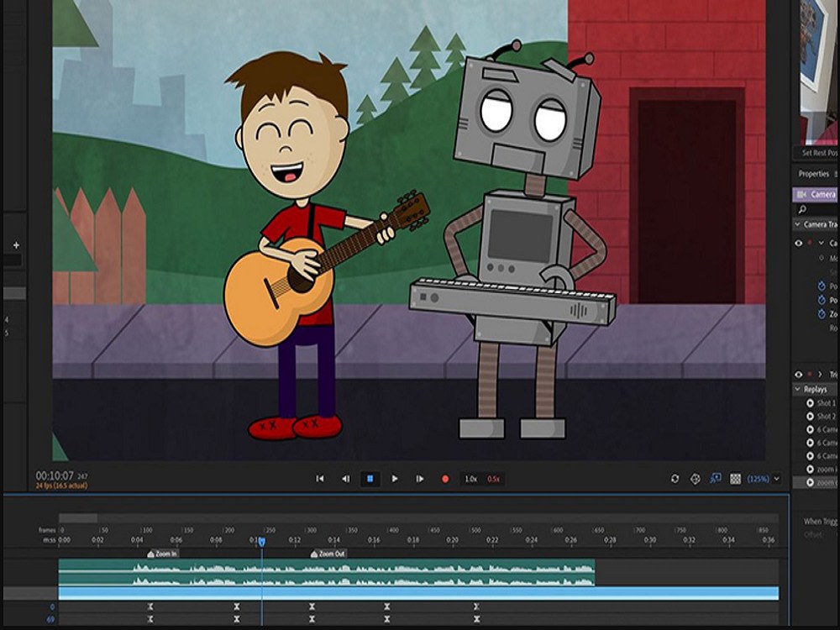Click the search magnifier in Properties panel
The width and height of the screenshot is (840, 630).
(801, 208)
